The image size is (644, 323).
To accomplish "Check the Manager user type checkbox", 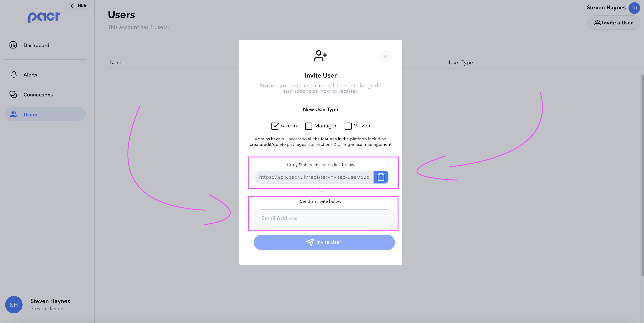I will (308, 126).
